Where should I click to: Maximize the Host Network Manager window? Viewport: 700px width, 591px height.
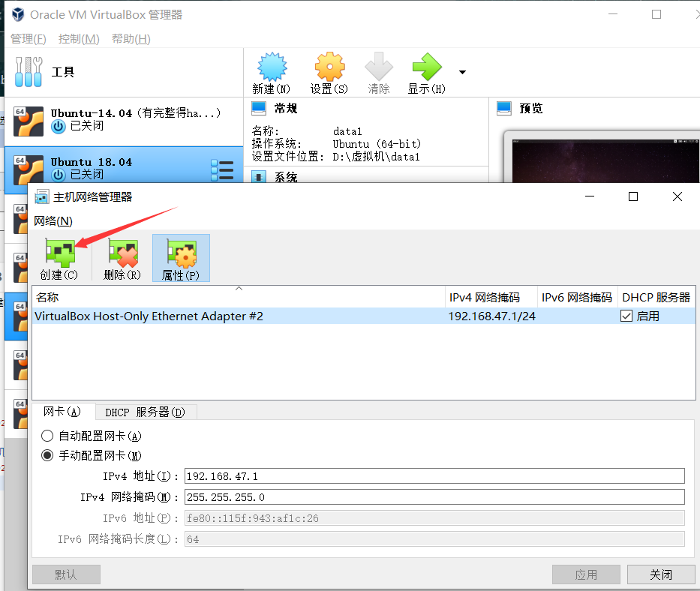point(633,196)
